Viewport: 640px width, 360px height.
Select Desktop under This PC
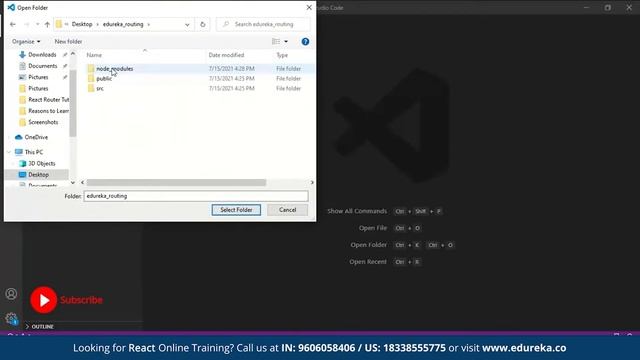(x=38, y=175)
